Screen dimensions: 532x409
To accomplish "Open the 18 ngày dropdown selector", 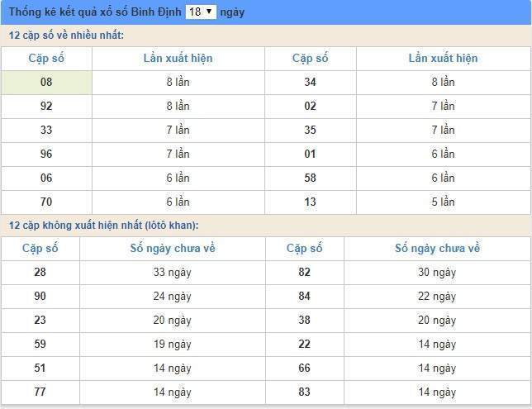I will tap(201, 12).
